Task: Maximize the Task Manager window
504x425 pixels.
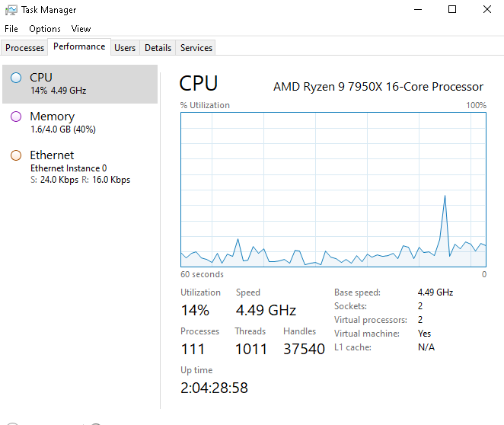Action: [x=452, y=10]
